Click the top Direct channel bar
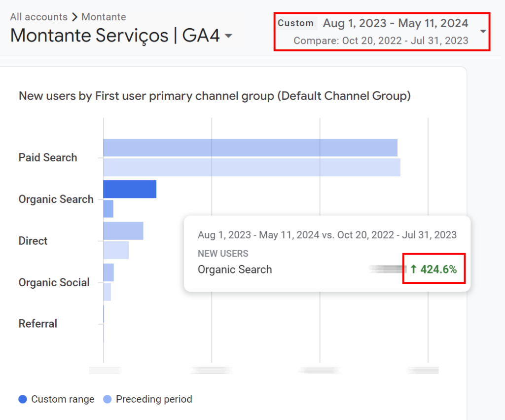Image resolution: width=505 pixels, height=420 pixels. [123, 230]
